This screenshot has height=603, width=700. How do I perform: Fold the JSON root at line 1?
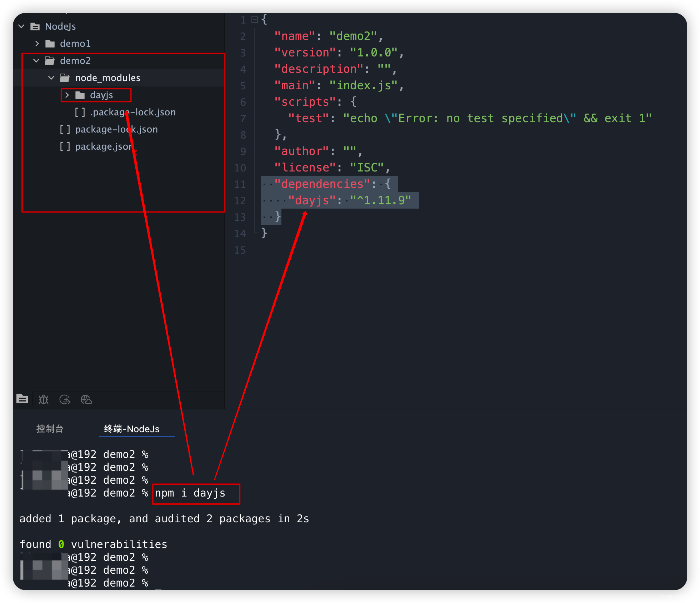[255, 20]
